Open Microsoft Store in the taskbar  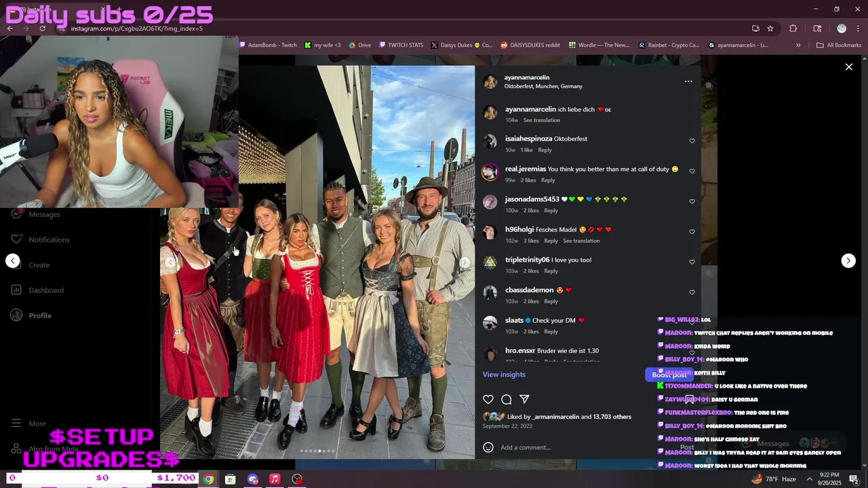point(231,479)
